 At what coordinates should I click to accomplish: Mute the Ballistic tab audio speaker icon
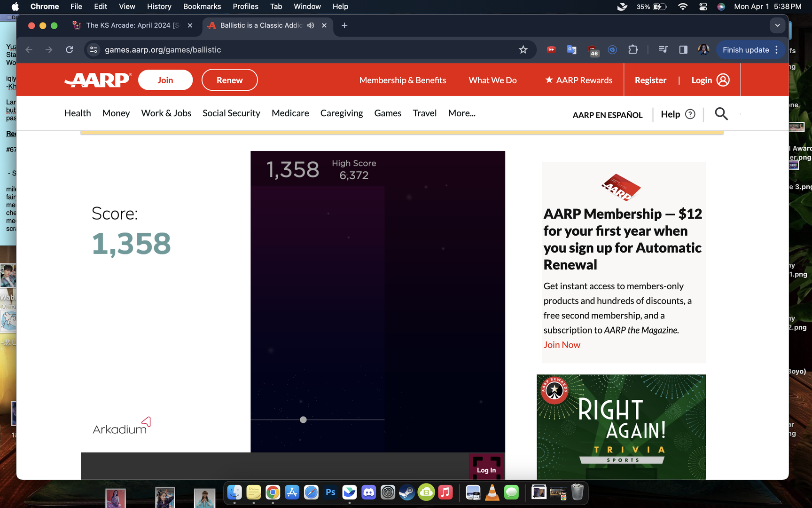pyautogui.click(x=311, y=25)
